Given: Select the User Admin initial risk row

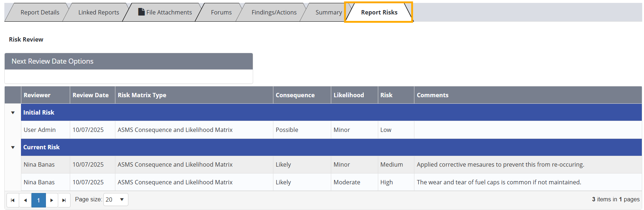Looking at the screenshot, I should point(40,130).
